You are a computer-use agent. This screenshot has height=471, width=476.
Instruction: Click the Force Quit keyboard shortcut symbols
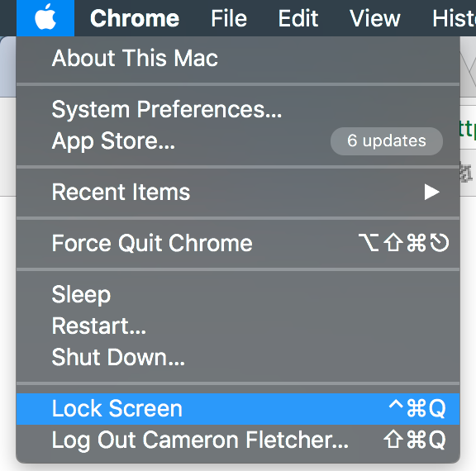coord(404,243)
